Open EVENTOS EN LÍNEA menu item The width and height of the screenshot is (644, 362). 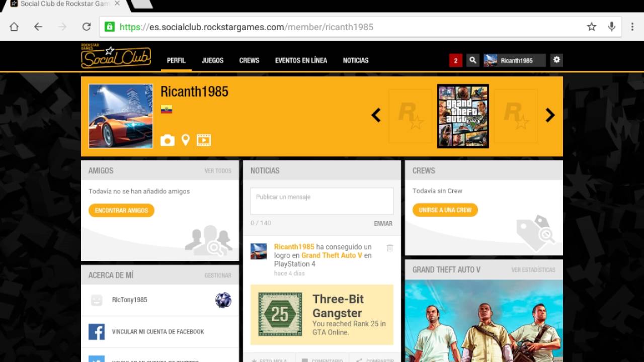point(301,60)
